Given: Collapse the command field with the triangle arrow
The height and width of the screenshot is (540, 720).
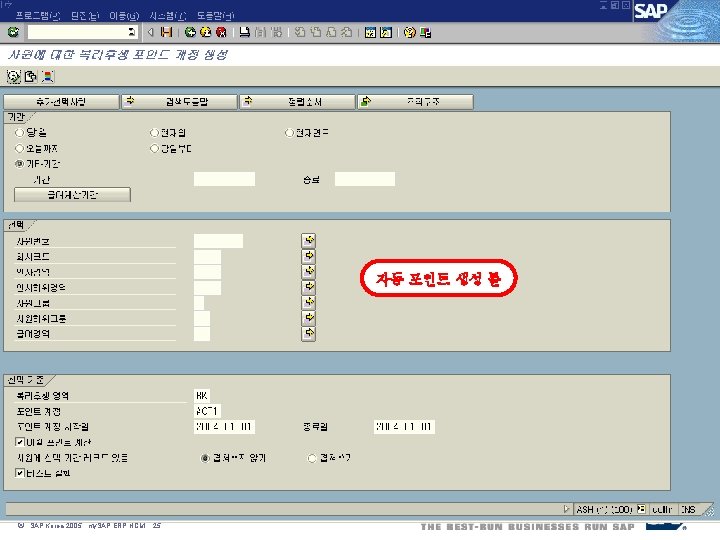Looking at the screenshot, I should (x=151, y=32).
